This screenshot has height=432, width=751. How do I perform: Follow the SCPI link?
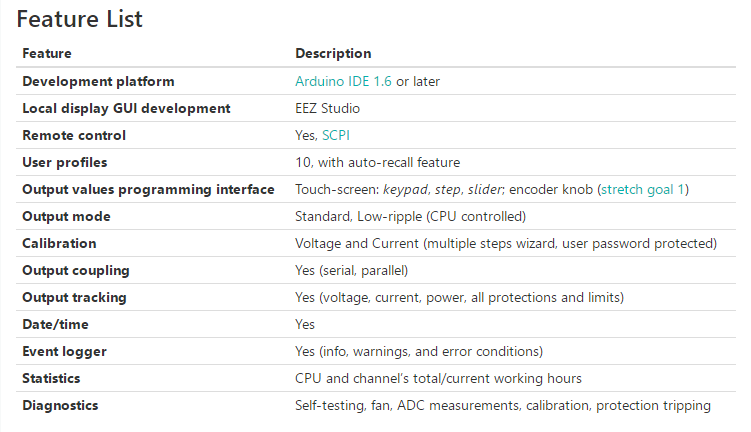tap(336, 136)
